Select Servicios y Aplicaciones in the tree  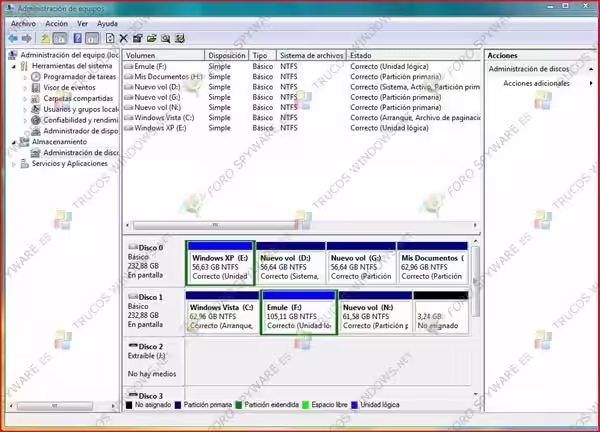(x=70, y=163)
